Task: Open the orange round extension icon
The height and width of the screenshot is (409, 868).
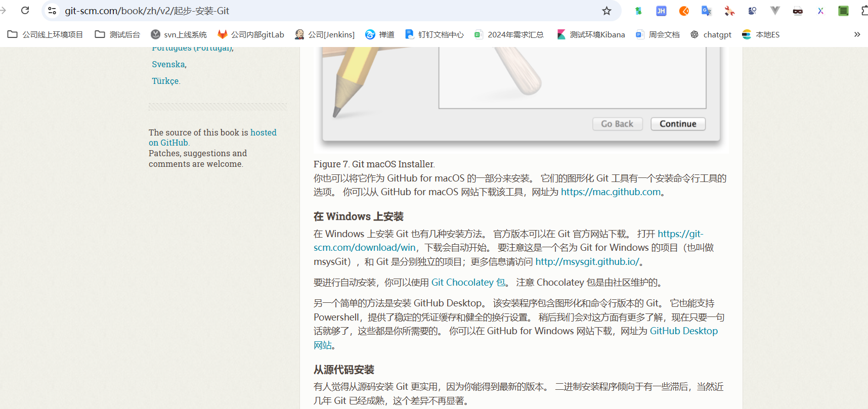Action: pos(684,11)
